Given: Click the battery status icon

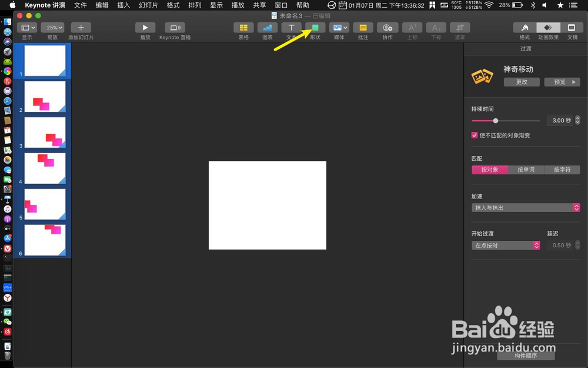Looking at the screenshot, I should (517, 5).
